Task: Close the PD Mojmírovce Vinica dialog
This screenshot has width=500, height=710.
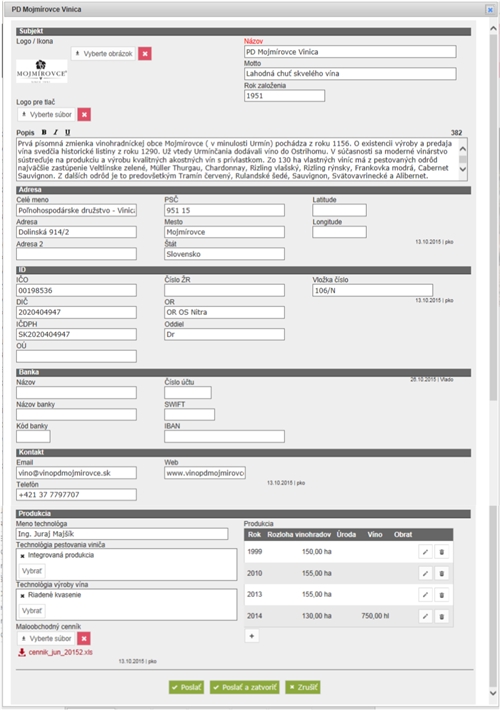Action: coord(490,10)
